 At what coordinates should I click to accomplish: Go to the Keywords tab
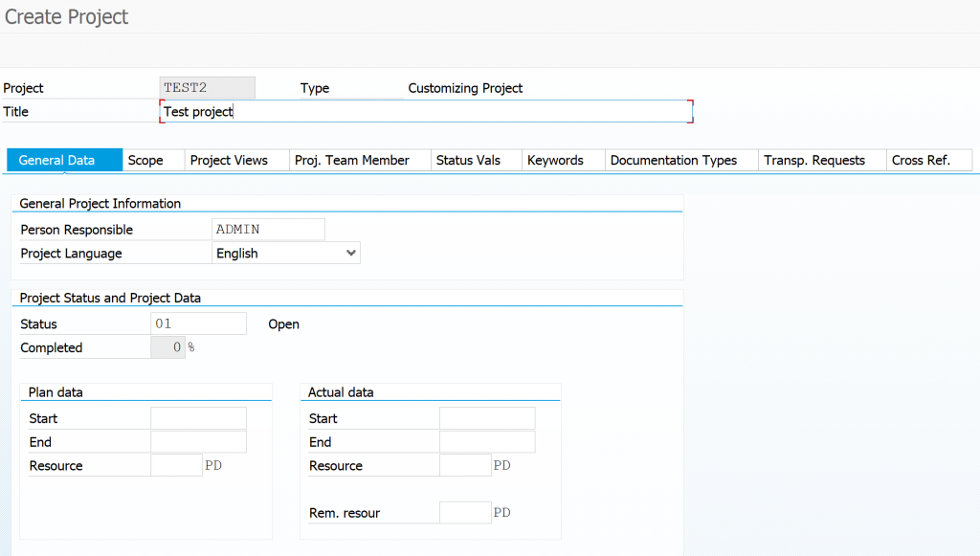point(555,160)
